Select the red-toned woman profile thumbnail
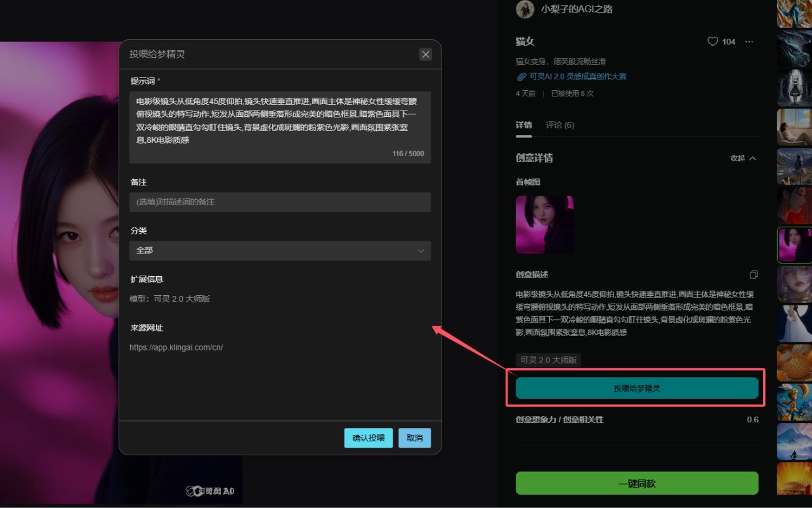Image resolution: width=812 pixels, height=508 pixels. tap(794, 206)
